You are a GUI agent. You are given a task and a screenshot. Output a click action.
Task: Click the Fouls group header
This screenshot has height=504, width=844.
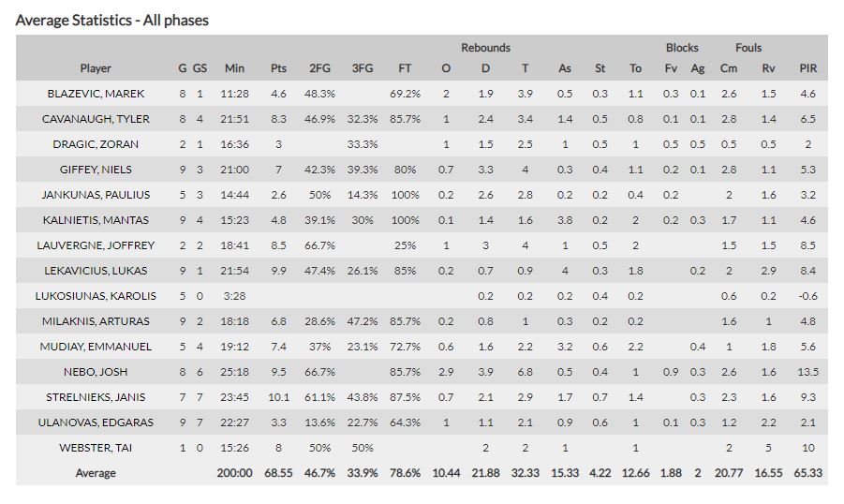point(748,48)
